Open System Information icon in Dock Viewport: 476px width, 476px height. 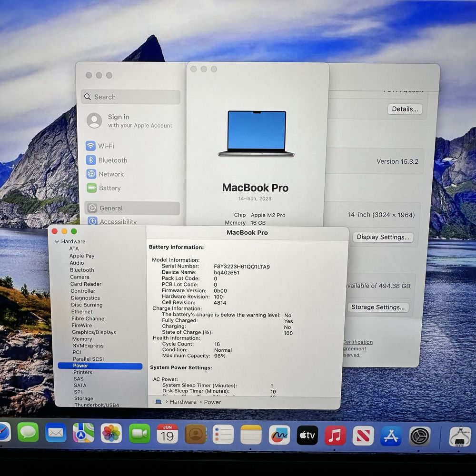tap(460, 436)
